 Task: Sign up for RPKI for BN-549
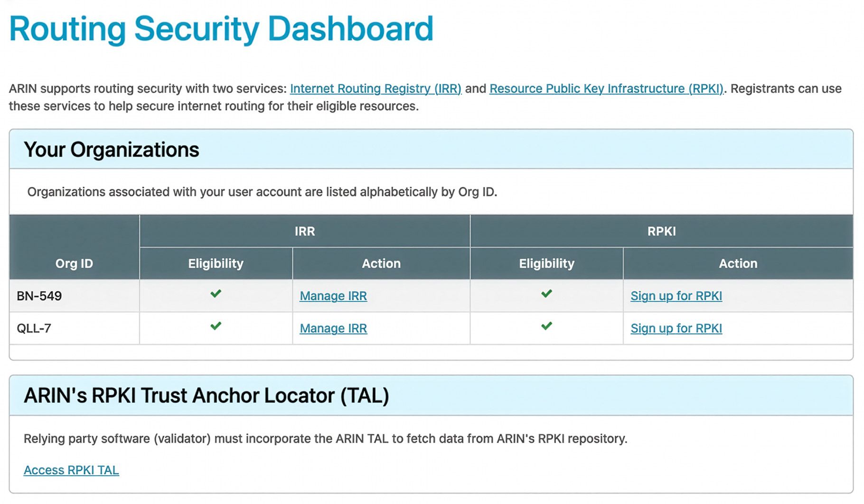(676, 296)
